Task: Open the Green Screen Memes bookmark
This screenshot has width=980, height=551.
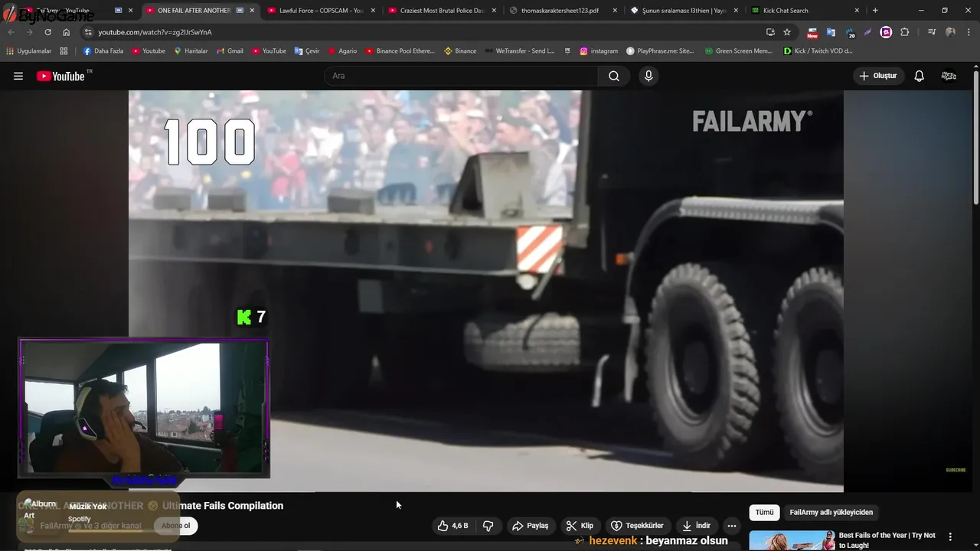Action: (739, 51)
